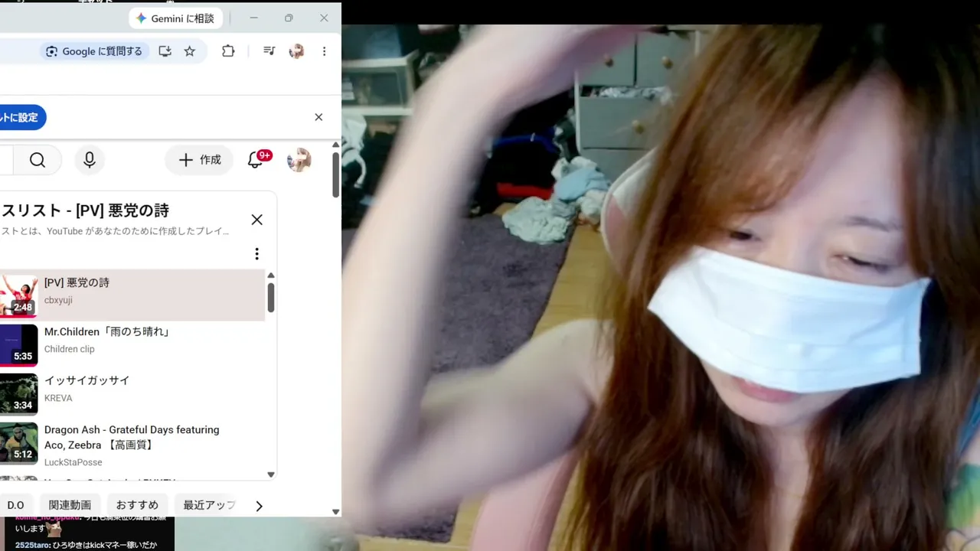Open the playlist more options menu
This screenshot has height=551, width=980.
257,254
